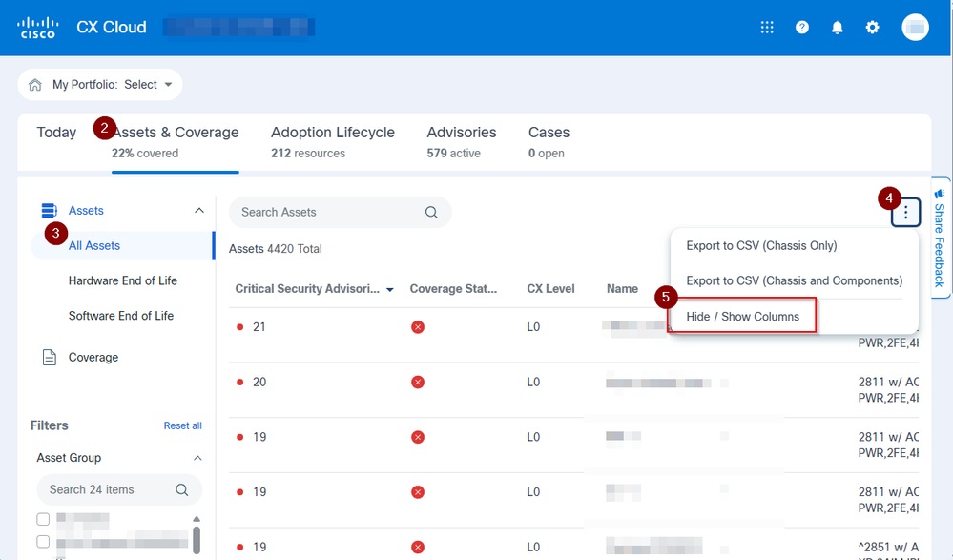Click the Reset all filters link
The height and width of the screenshot is (560, 953).
point(182,425)
